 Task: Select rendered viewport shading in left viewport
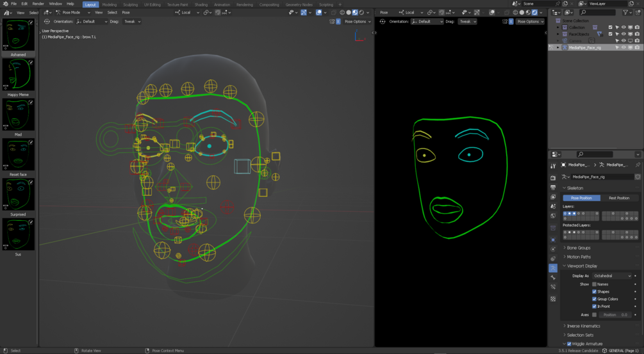tap(362, 12)
